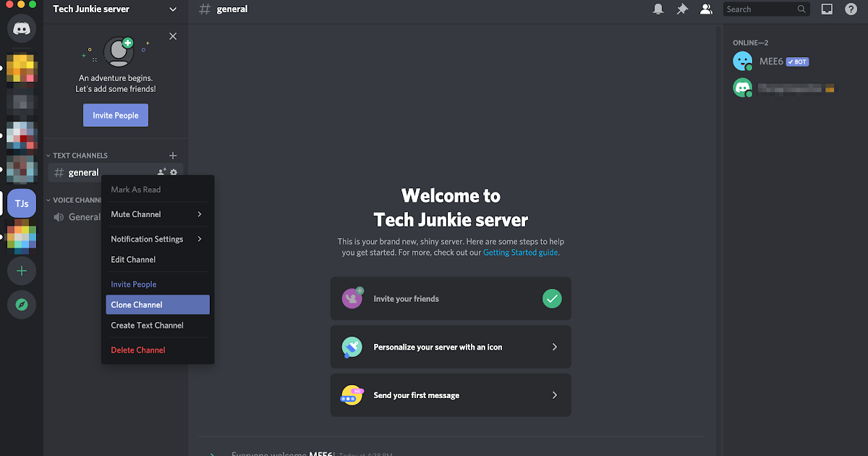
Task: Click the multicolor pixelated server icon above plus
Action: [22, 237]
